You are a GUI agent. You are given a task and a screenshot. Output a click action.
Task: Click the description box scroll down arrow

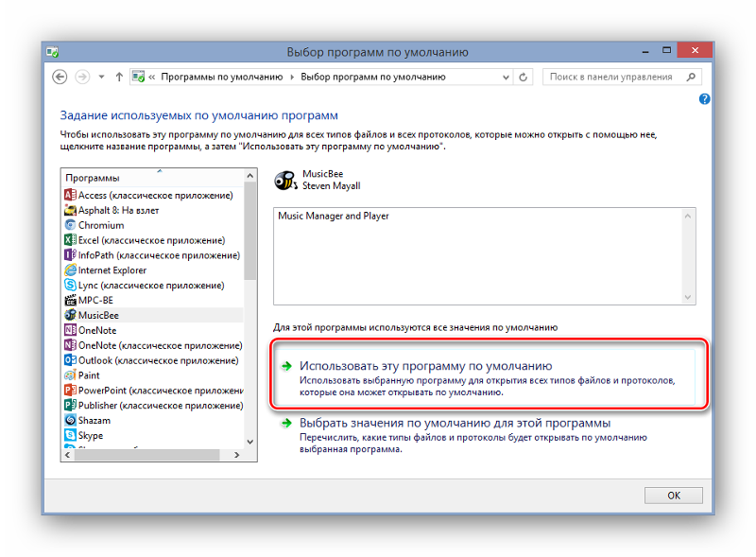[688, 297]
